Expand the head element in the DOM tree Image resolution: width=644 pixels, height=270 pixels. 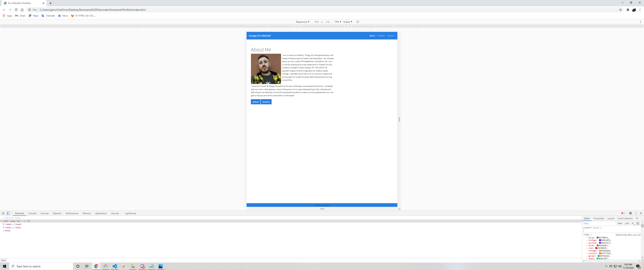[4, 224]
